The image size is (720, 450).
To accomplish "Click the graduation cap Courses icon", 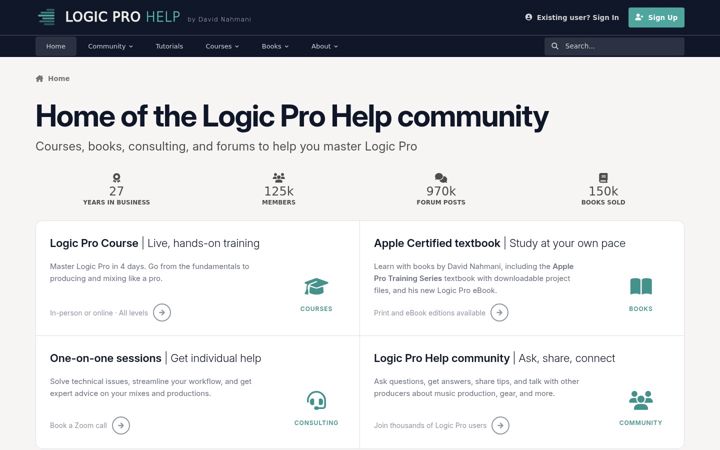I will tap(316, 287).
